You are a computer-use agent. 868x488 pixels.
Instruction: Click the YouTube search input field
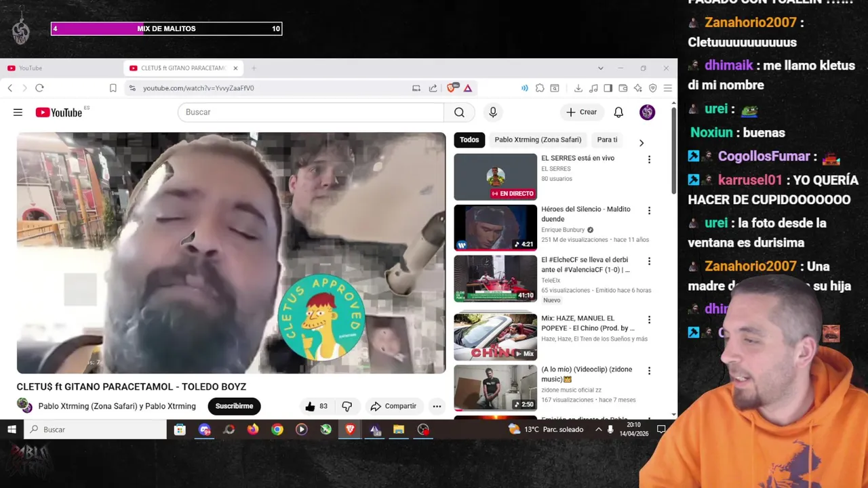coord(311,113)
